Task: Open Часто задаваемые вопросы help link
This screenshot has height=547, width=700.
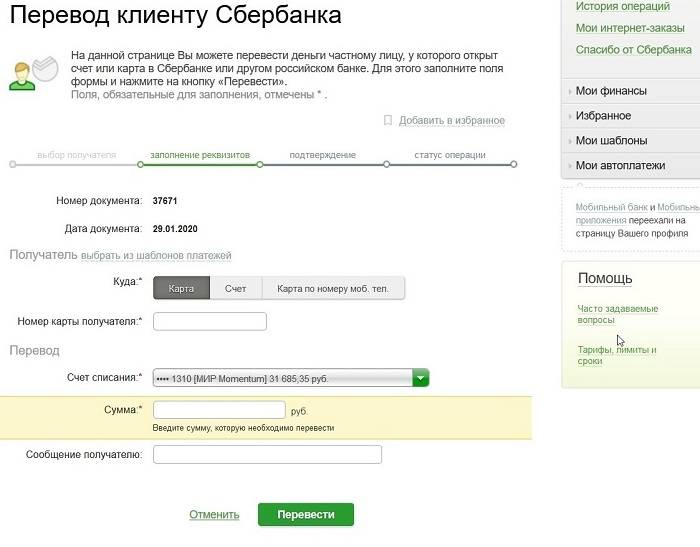Action: coord(617,314)
